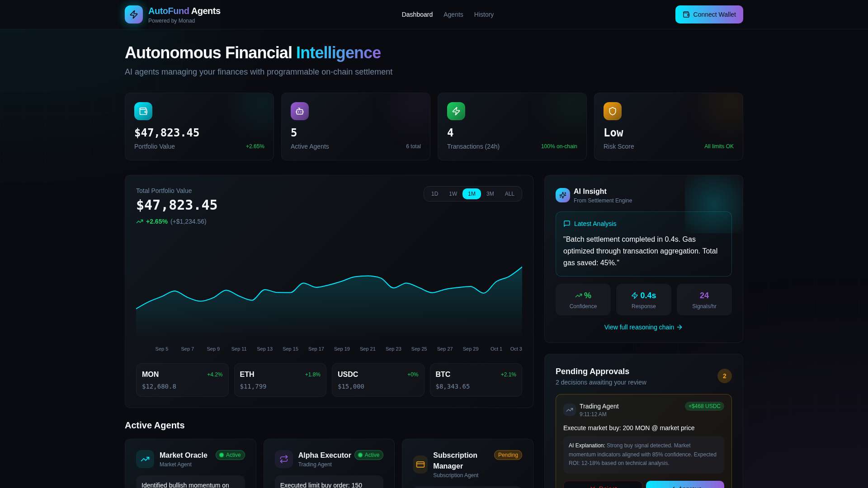Click the Signals/hr stat tile showing 24

point(704,300)
